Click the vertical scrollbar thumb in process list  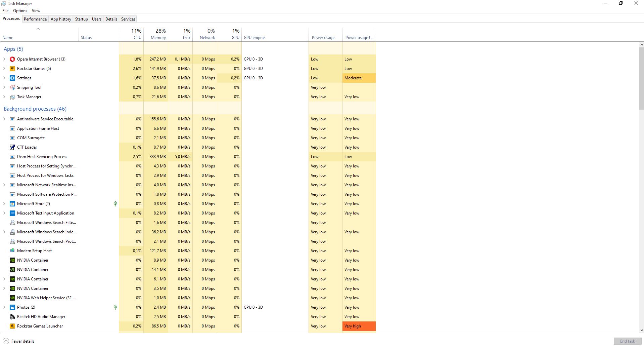pos(641,78)
